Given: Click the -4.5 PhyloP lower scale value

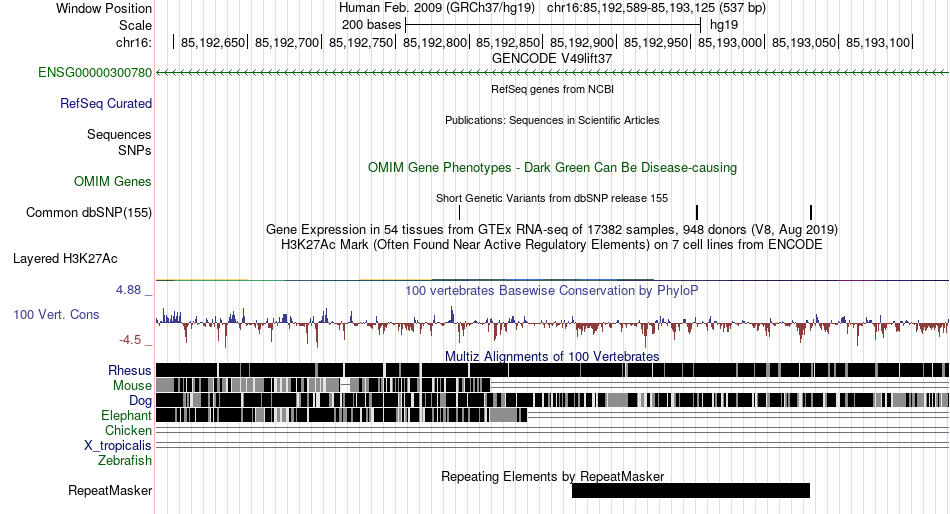Looking at the screenshot, I should pos(130,340).
